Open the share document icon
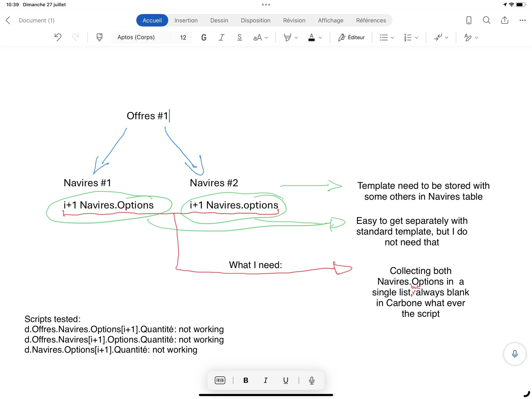 click(505, 20)
